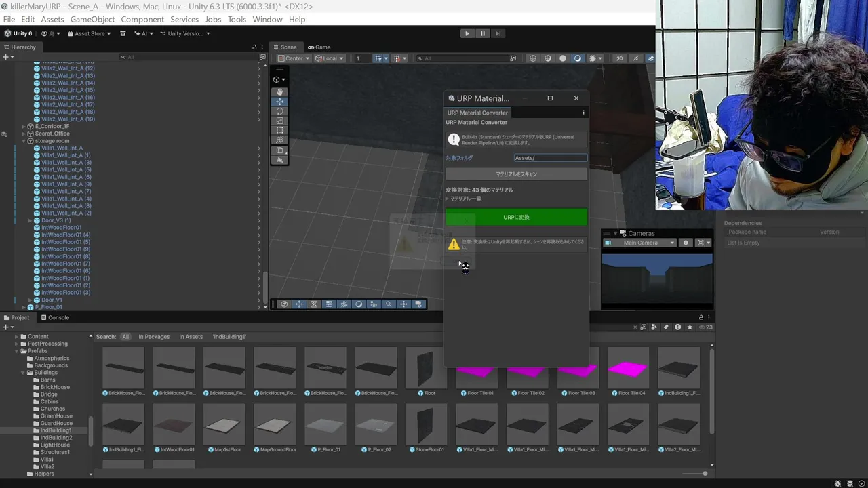Switch to the Game tab
868x488 pixels.
click(319, 47)
